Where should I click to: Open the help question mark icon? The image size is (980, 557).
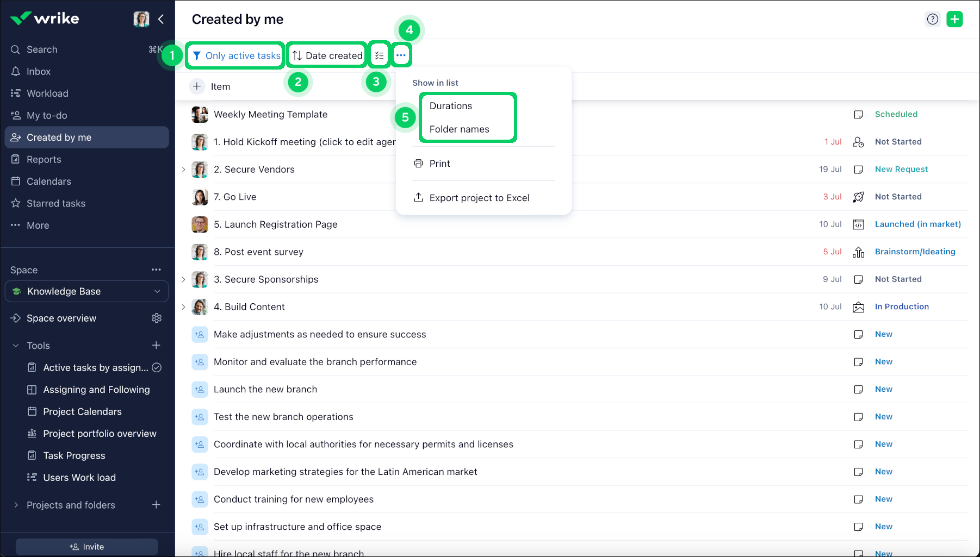tap(933, 19)
